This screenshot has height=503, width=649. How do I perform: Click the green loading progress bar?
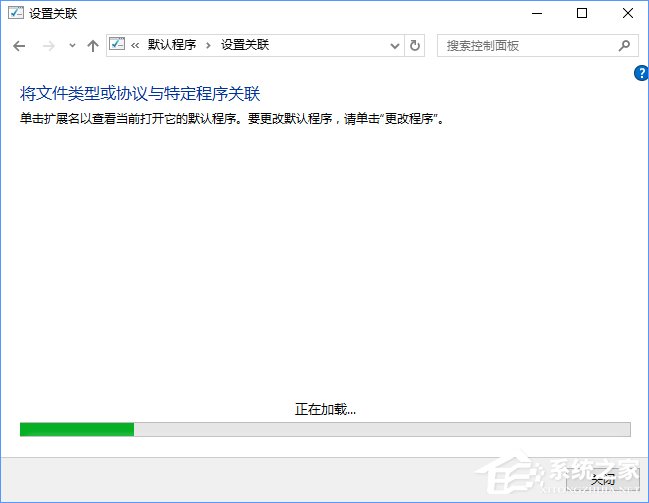pos(325,429)
